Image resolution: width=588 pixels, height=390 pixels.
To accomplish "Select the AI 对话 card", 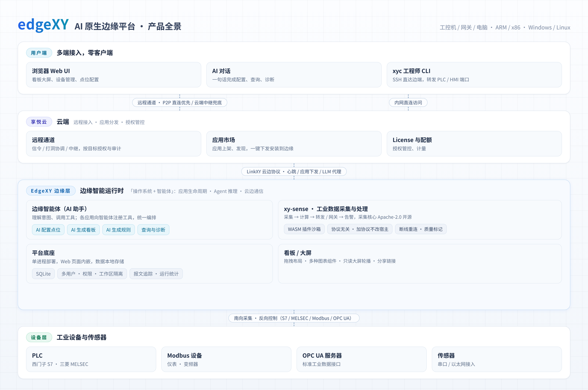I will pyautogui.click(x=294, y=75).
